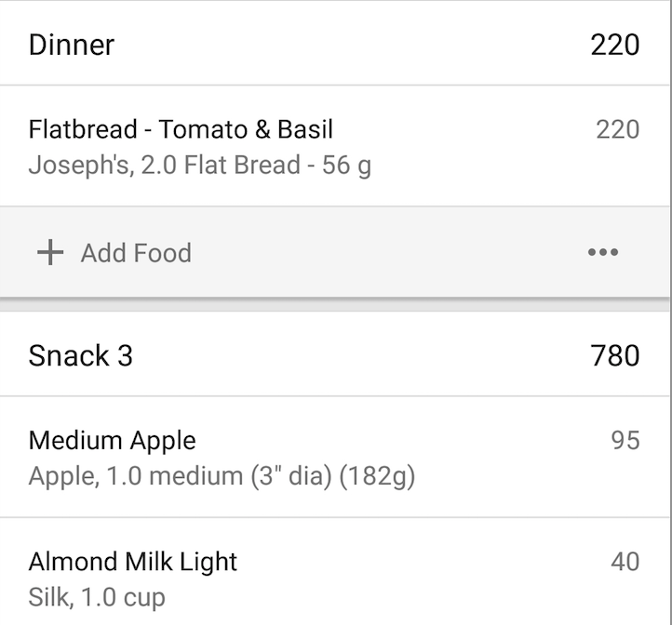This screenshot has height=625, width=672.
Task: Open the three-dot more options menu
Action: [x=603, y=252]
